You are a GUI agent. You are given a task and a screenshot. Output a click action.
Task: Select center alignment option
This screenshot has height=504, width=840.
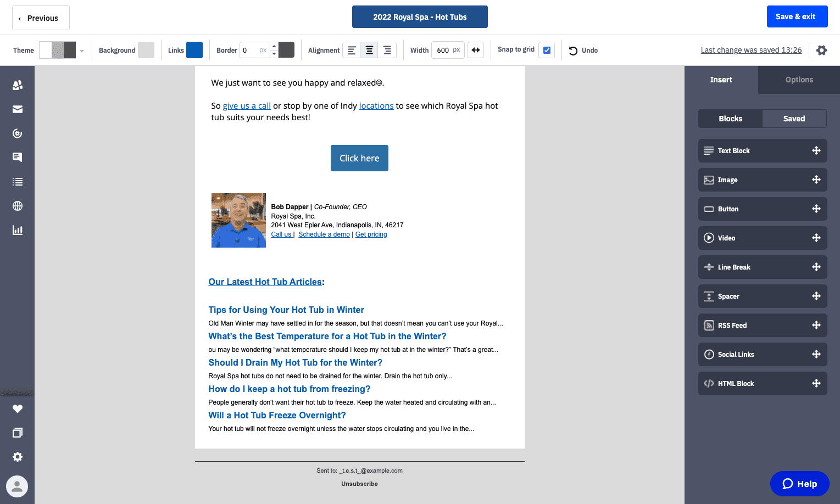pyautogui.click(x=369, y=50)
